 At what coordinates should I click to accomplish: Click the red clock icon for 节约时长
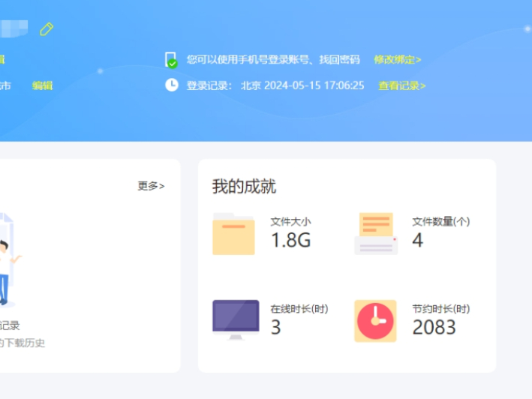(x=375, y=321)
